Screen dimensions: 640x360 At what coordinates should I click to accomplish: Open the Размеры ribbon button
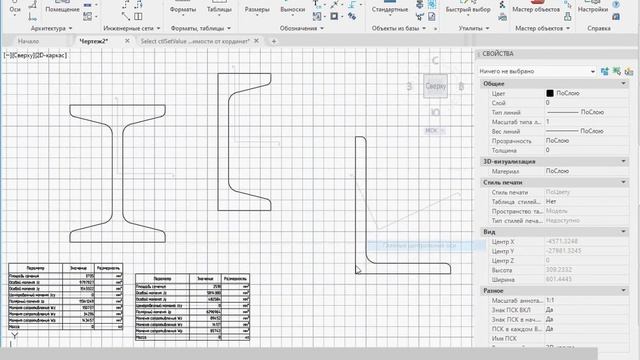click(x=257, y=9)
